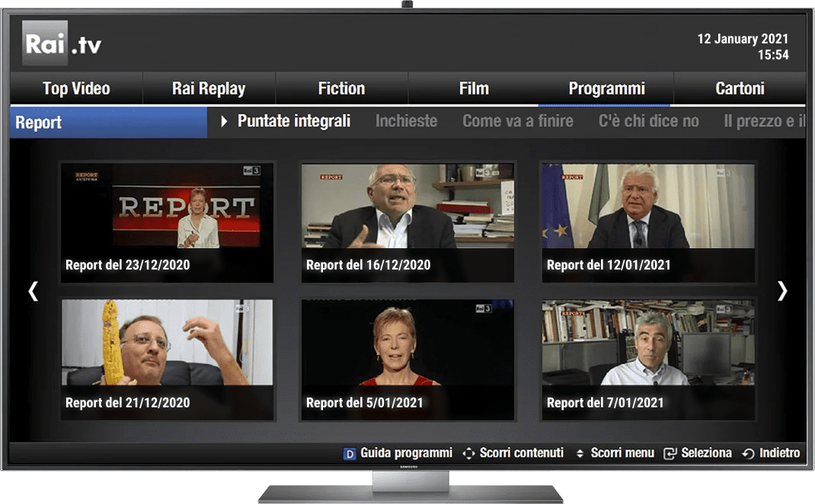Select the Puntate integrali triangle marker
The height and width of the screenshot is (504, 815).
pyautogui.click(x=224, y=122)
